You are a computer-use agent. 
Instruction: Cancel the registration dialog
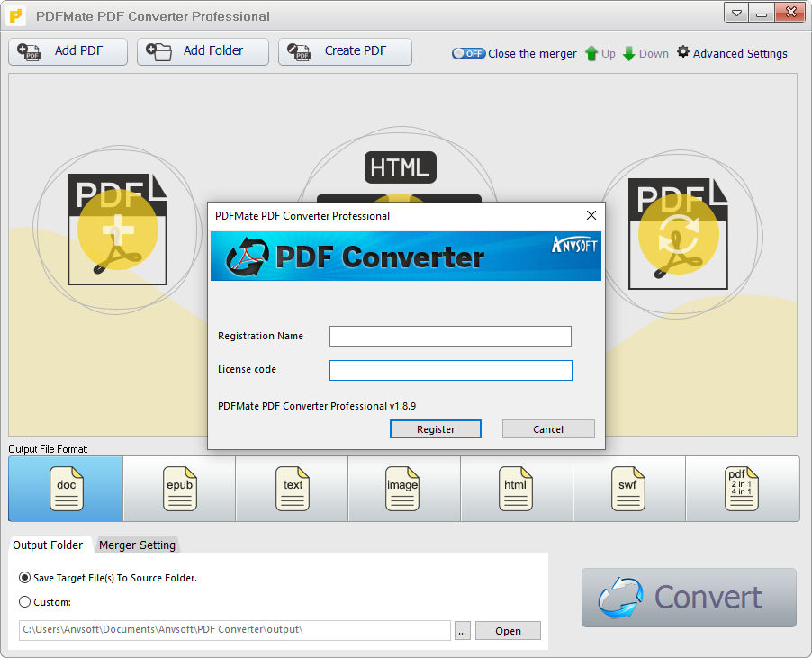pyautogui.click(x=548, y=429)
